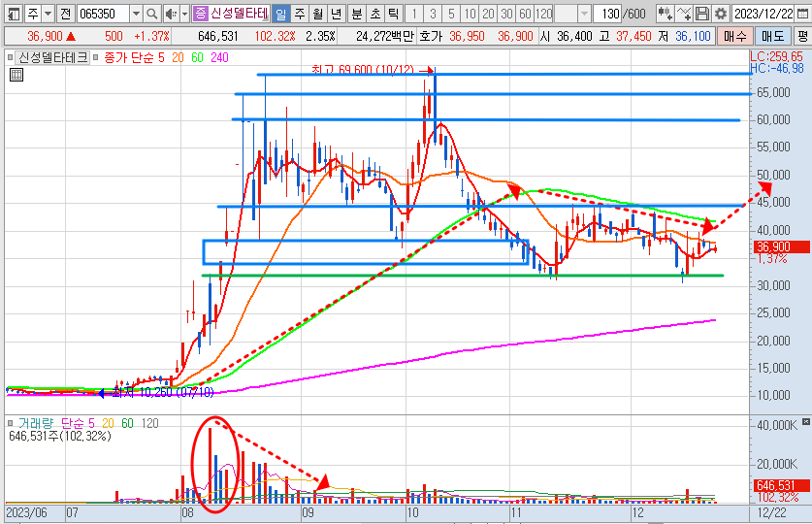
Task: Click the speaker sound icon
Action: pyautogui.click(x=171, y=14)
